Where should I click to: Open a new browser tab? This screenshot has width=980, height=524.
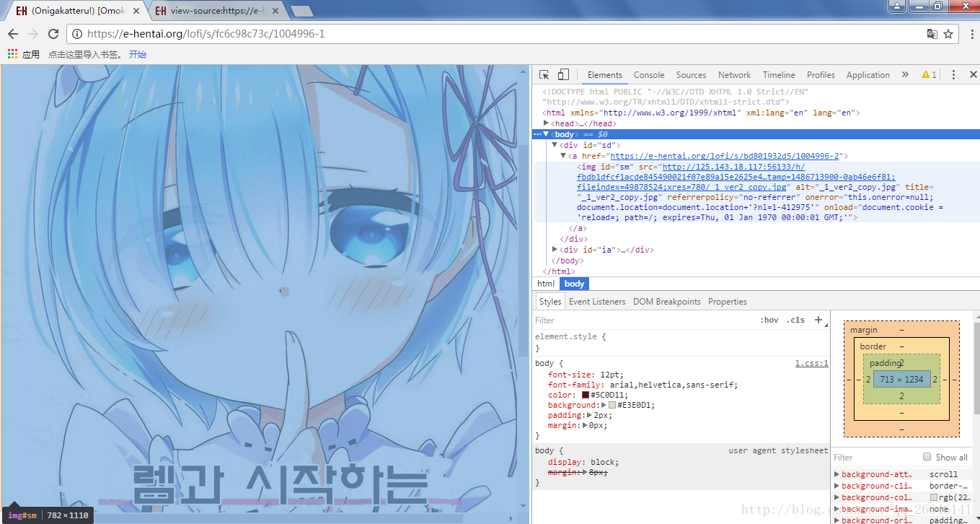(x=301, y=11)
